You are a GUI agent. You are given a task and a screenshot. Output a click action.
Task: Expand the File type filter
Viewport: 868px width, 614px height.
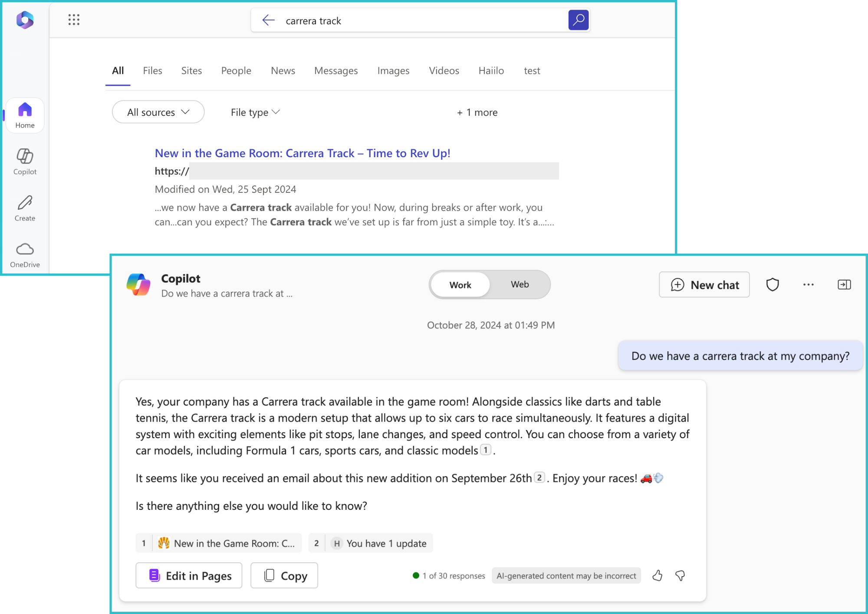(x=255, y=112)
